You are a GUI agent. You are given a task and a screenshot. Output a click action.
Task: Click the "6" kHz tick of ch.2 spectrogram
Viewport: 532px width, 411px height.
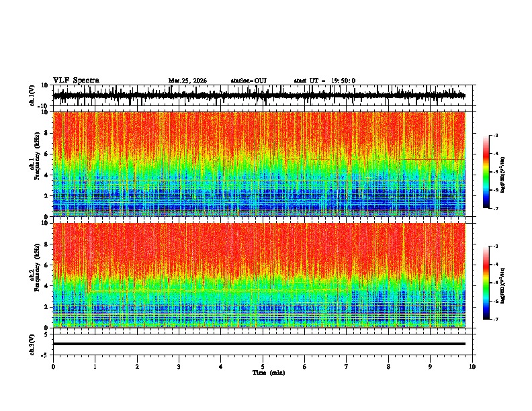click(x=47, y=265)
